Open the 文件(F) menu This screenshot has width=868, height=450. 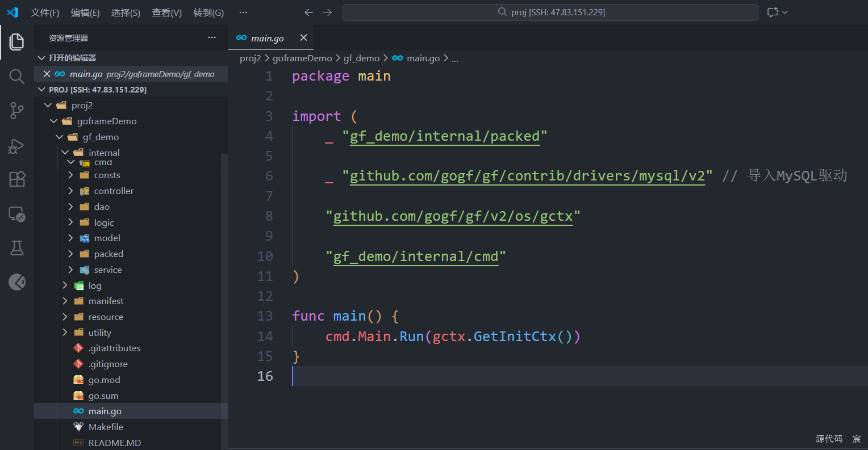pos(45,12)
